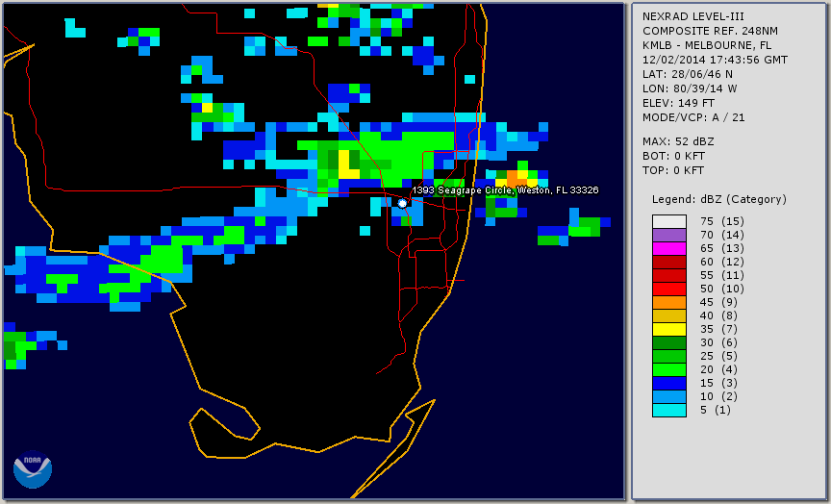Select the 5 dBZ cyan legend swatch
The height and width of the screenshot is (504, 831).
669,410
